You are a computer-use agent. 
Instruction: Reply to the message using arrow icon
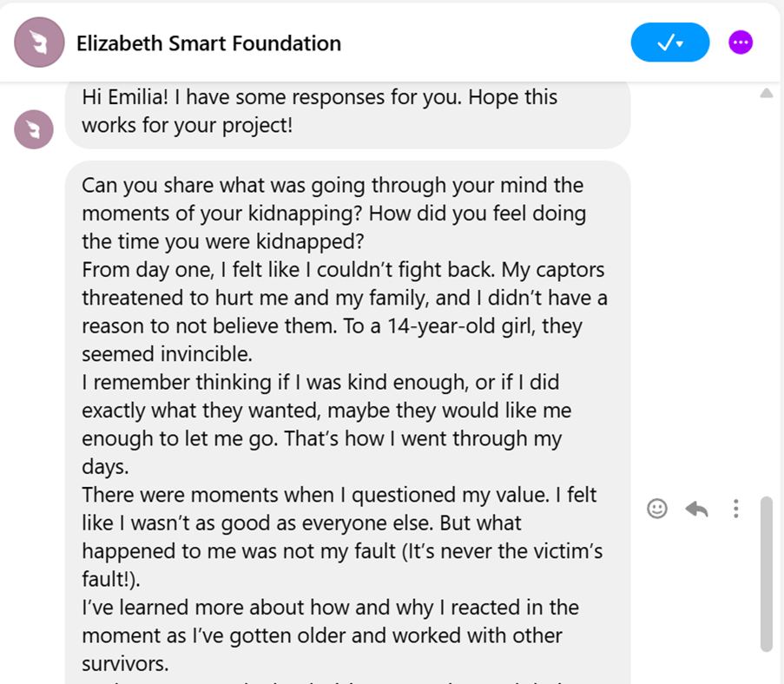[696, 509]
